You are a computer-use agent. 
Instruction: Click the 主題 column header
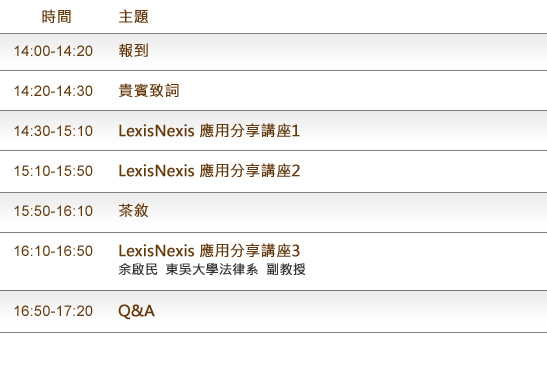tap(133, 17)
